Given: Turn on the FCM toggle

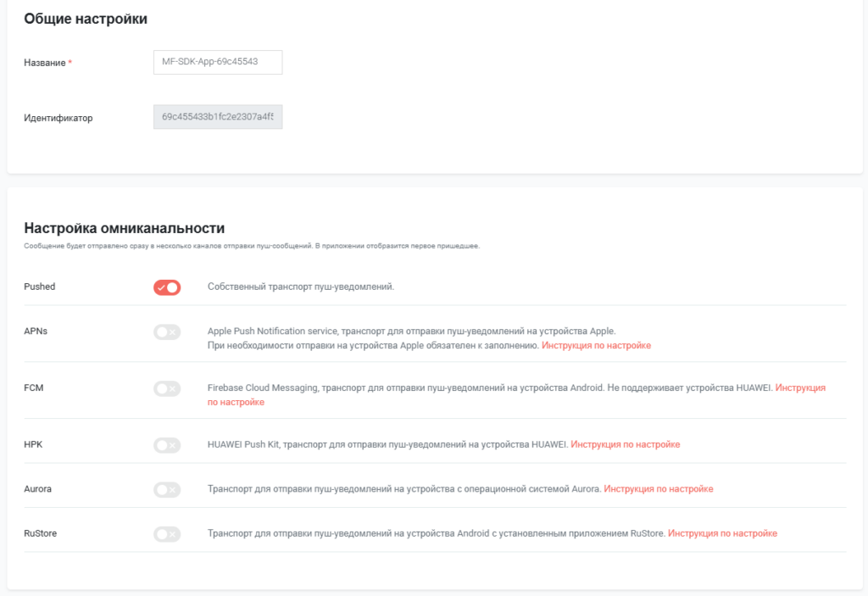Looking at the screenshot, I should [x=167, y=388].
